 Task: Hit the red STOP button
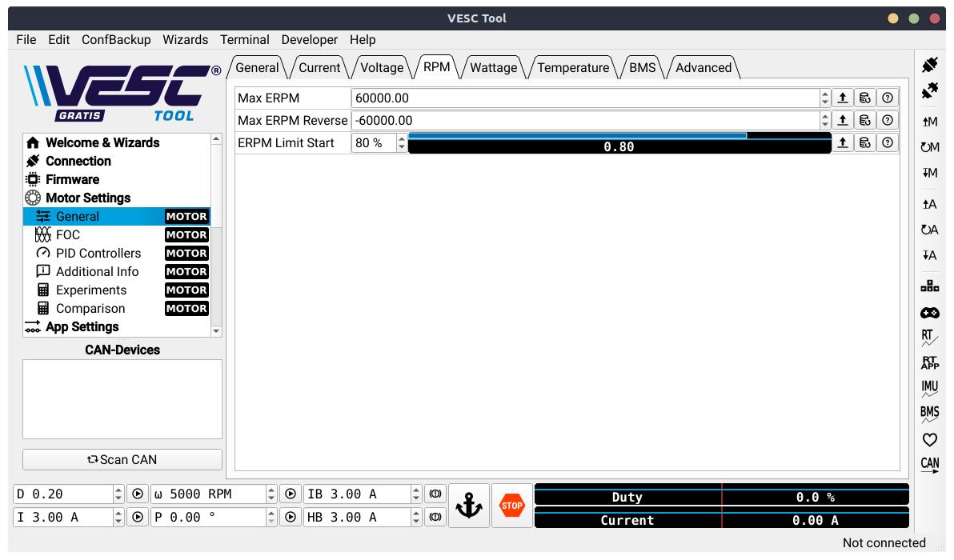click(511, 506)
